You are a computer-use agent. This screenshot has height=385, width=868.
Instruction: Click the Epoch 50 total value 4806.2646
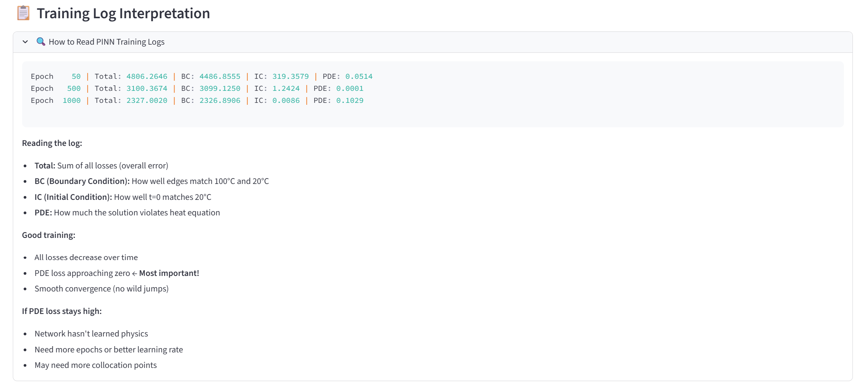tap(147, 76)
